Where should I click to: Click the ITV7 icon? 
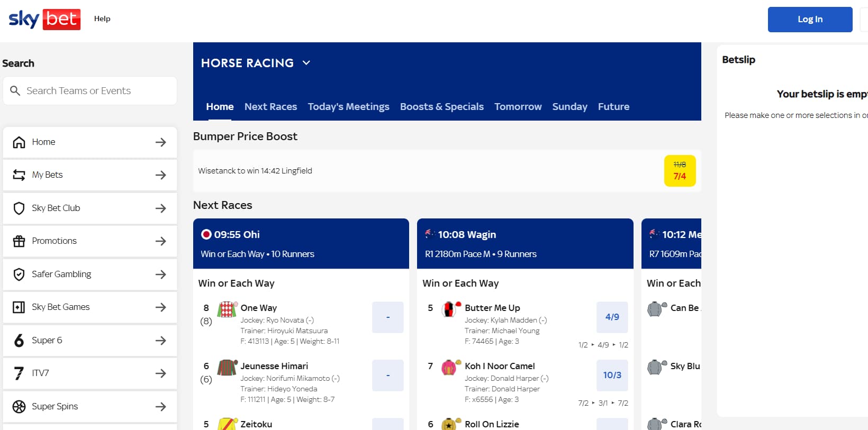(x=19, y=373)
